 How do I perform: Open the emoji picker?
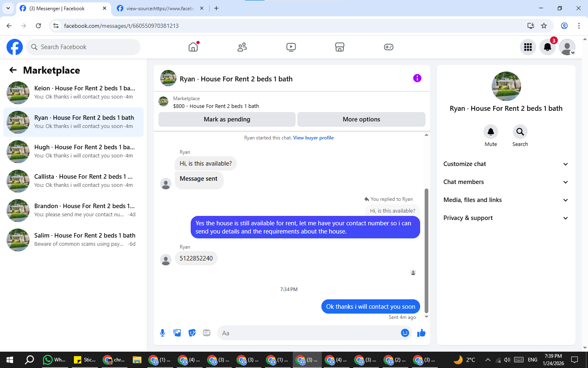click(x=405, y=333)
